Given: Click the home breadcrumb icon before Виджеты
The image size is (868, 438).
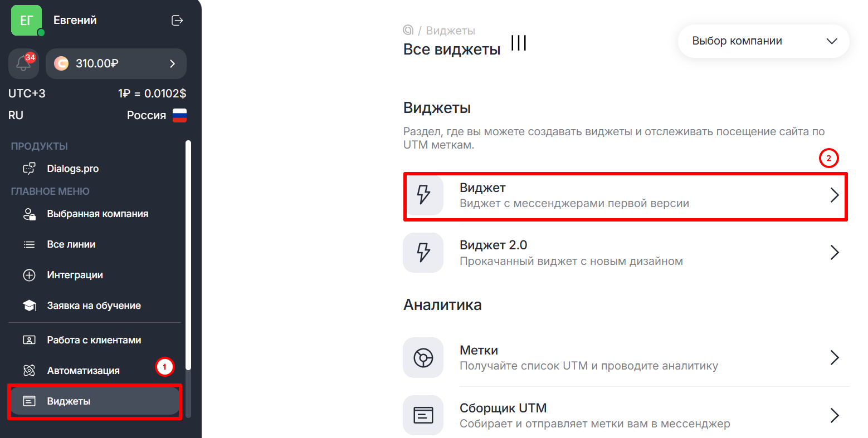Looking at the screenshot, I should tap(408, 30).
